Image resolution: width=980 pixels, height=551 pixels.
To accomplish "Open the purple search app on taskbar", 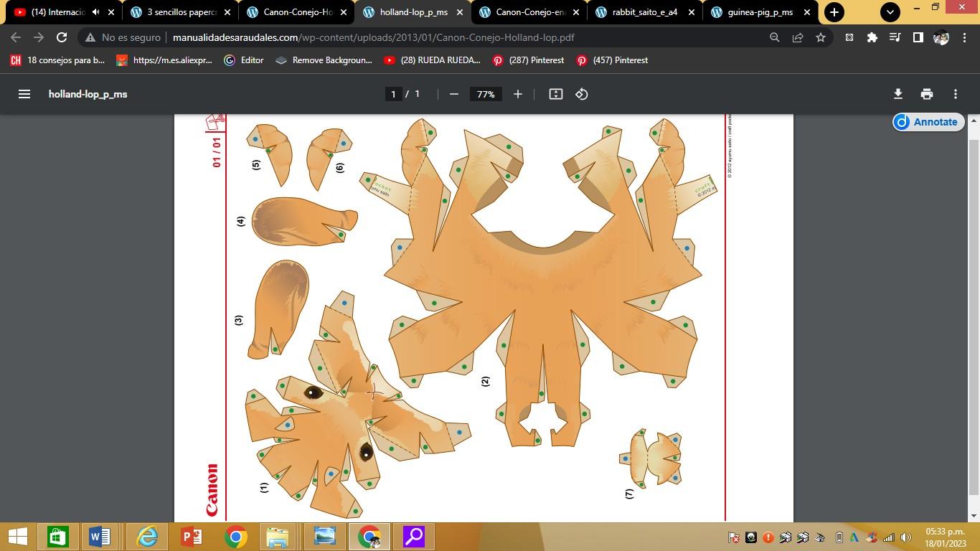I will [414, 537].
